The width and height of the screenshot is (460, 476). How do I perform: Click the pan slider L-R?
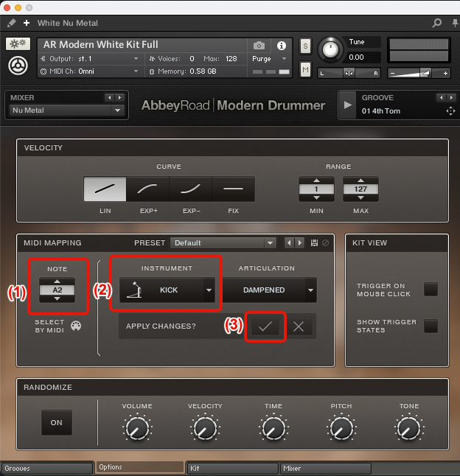pyautogui.click(x=349, y=73)
